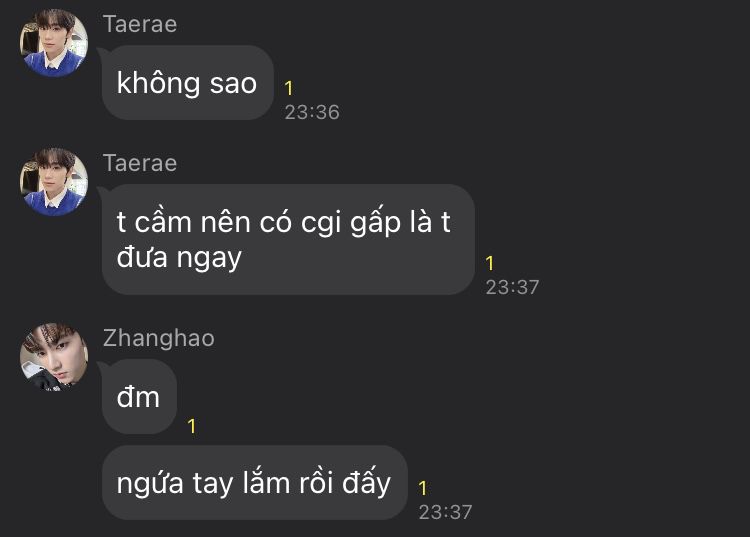Tap the word 'gấp' in Taerae's message
This screenshot has height=537, width=750.
point(375,222)
